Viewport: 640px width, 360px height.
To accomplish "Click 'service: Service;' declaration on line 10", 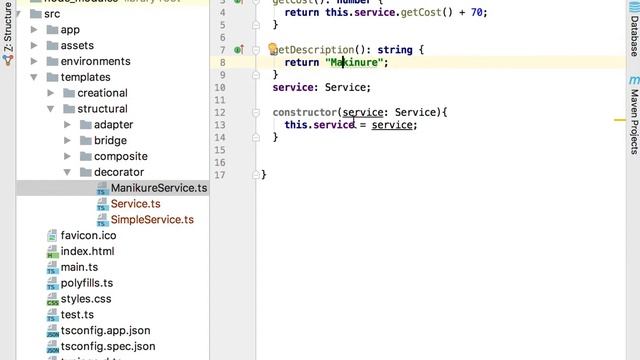I will tap(322, 87).
